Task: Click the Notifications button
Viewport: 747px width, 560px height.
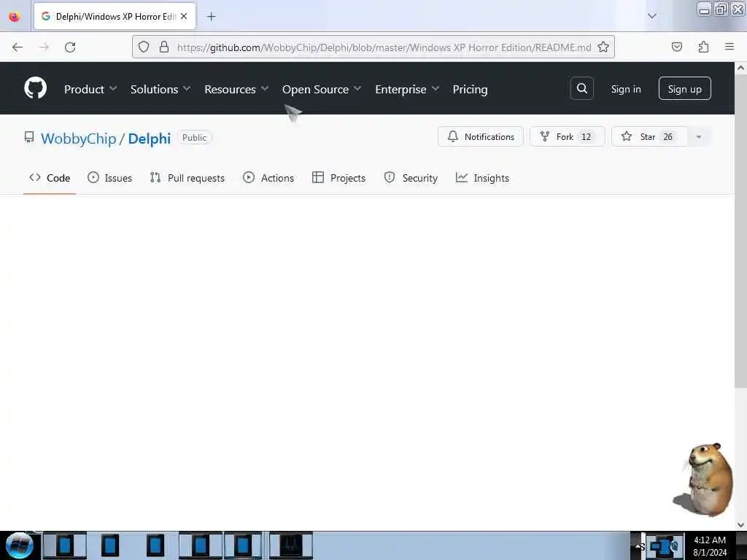Action: click(x=481, y=136)
